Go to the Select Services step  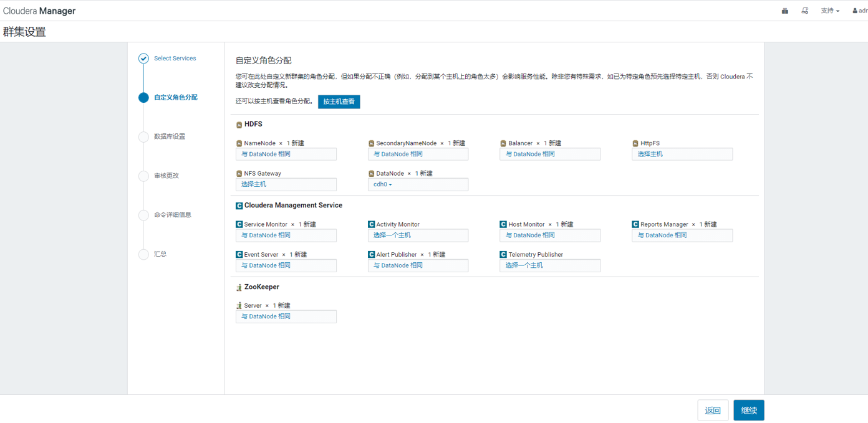pos(175,59)
